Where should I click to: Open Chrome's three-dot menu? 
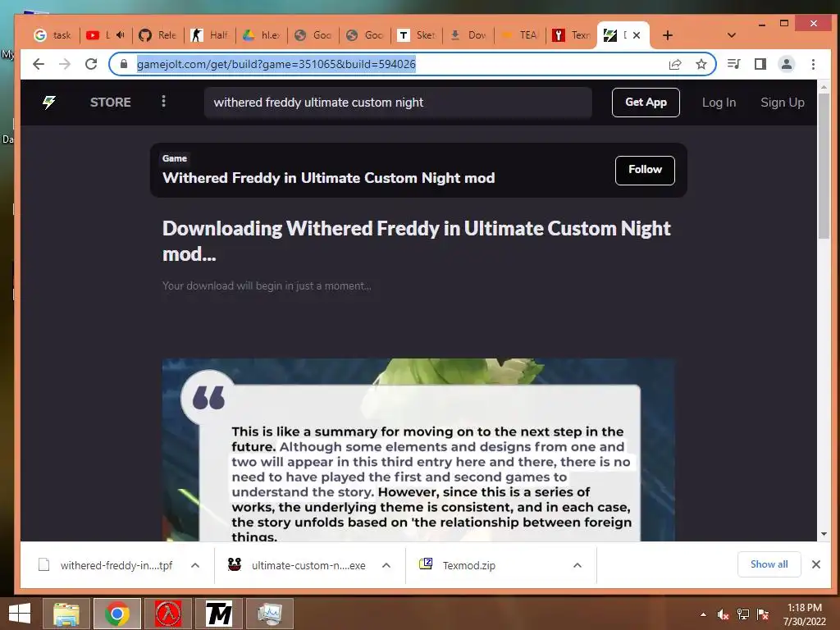point(813,64)
